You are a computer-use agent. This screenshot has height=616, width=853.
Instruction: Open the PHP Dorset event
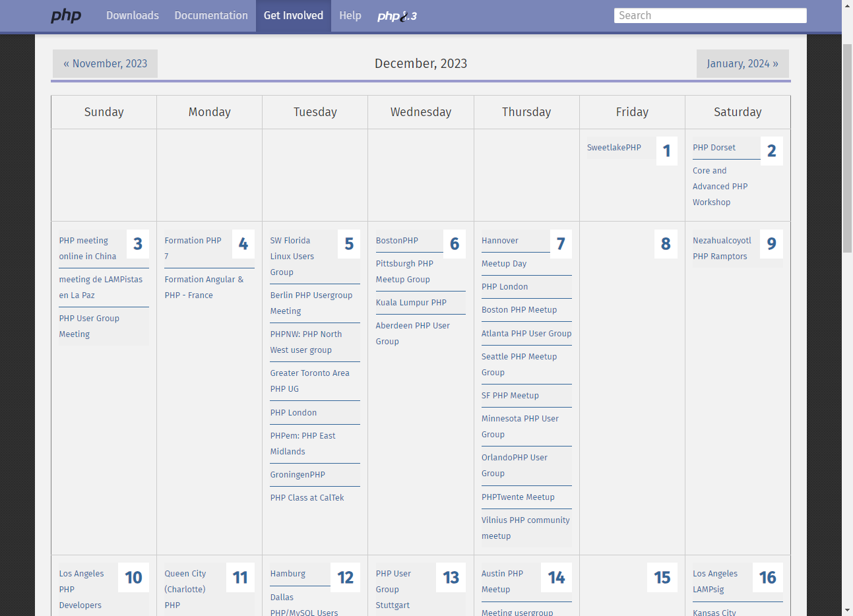click(x=714, y=148)
